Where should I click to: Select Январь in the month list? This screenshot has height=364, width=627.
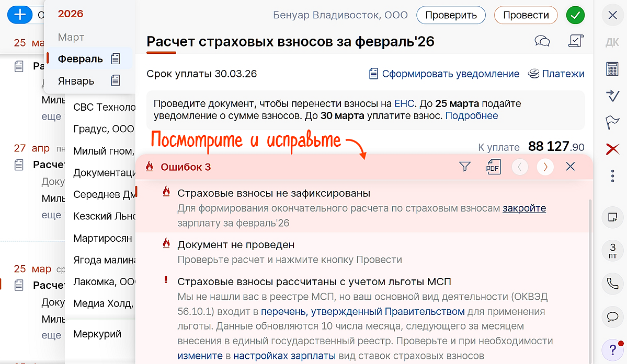[76, 81]
